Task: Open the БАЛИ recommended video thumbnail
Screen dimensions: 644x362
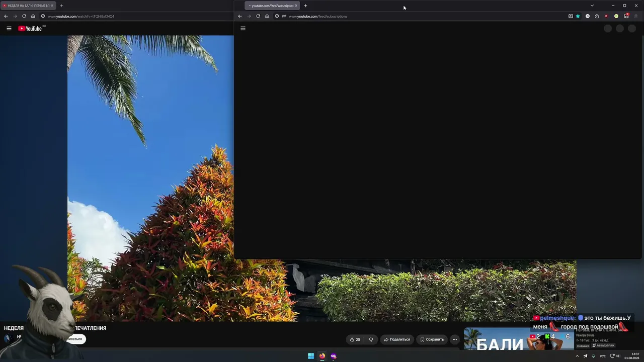Action: pyautogui.click(x=519, y=339)
